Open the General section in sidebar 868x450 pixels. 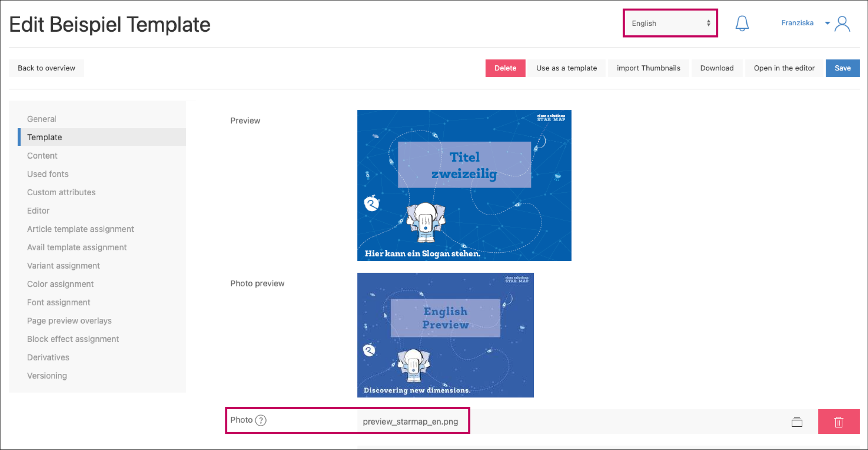click(42, 119)
